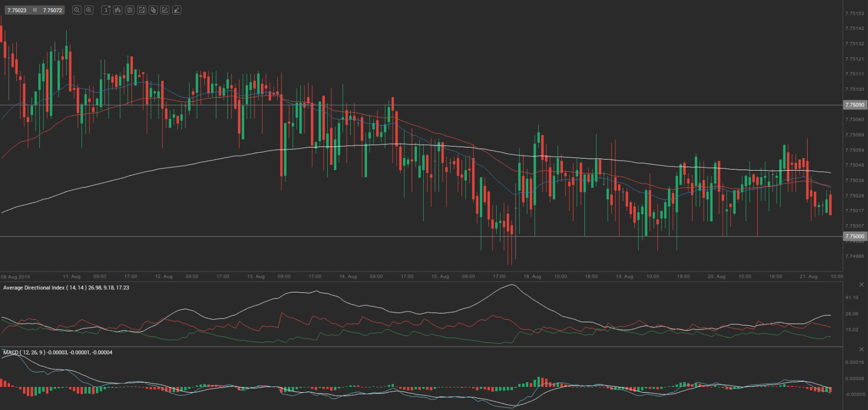Click the zoom in magnifier icon
Image resolution: width=868 pixels, height=410 pixels.
coord(89,10)
